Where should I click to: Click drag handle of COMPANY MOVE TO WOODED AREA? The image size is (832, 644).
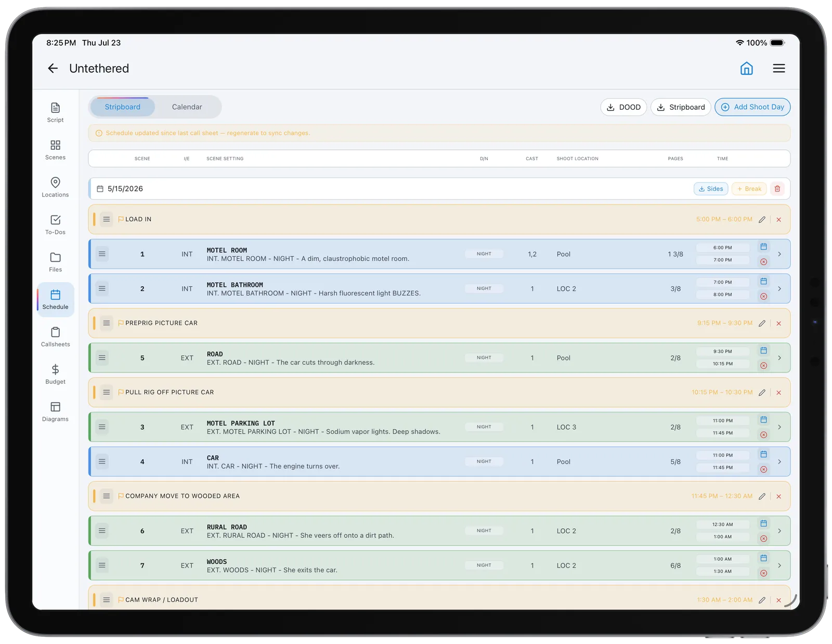[x=106, y=496]
